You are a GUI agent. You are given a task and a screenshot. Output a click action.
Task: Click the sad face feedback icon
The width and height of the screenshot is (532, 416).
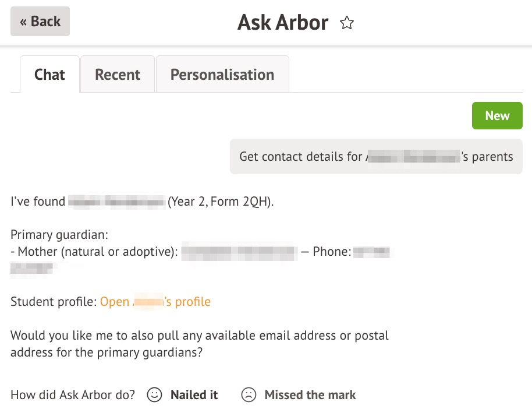click(249, 395)
